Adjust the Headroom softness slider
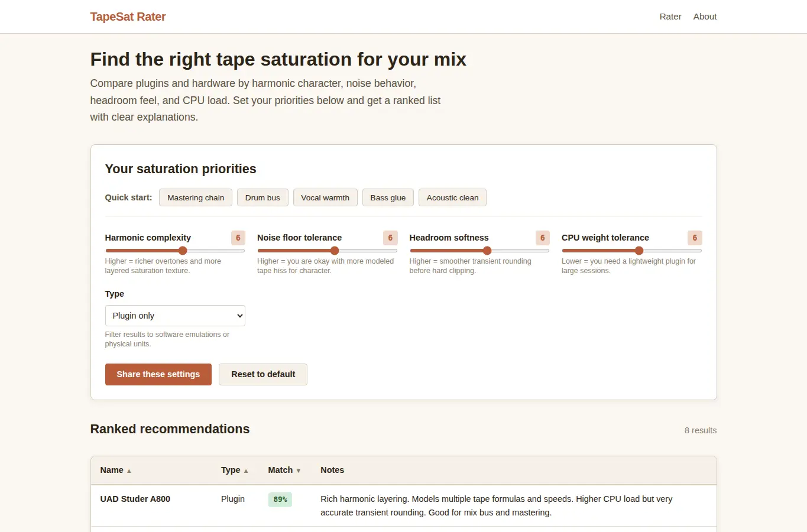 point(479,251)
